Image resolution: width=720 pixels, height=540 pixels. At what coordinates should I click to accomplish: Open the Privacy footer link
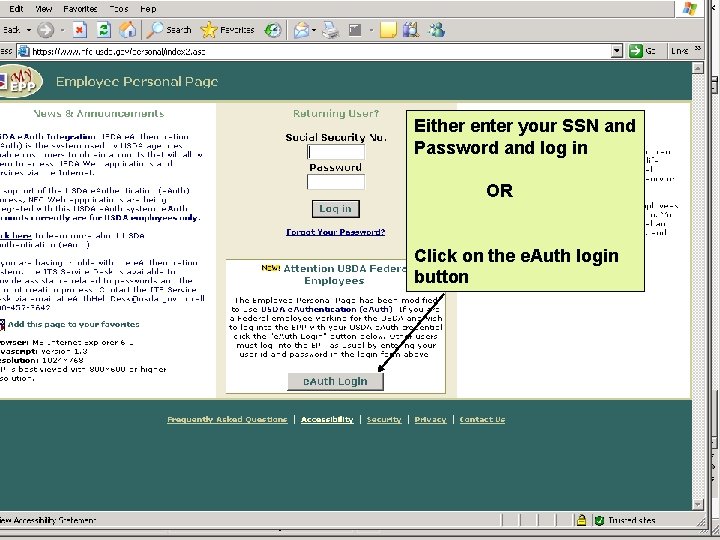(x=430, y=419)
